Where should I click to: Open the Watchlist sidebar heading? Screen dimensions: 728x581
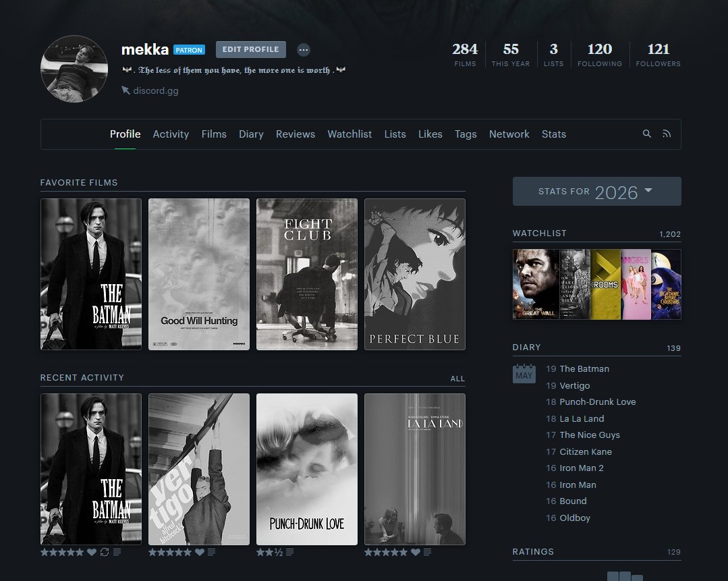540,233
